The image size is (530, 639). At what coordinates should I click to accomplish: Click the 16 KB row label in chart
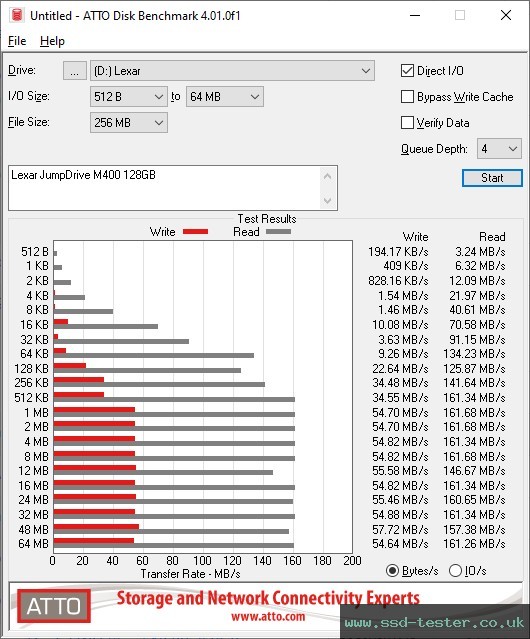[34, 325]
